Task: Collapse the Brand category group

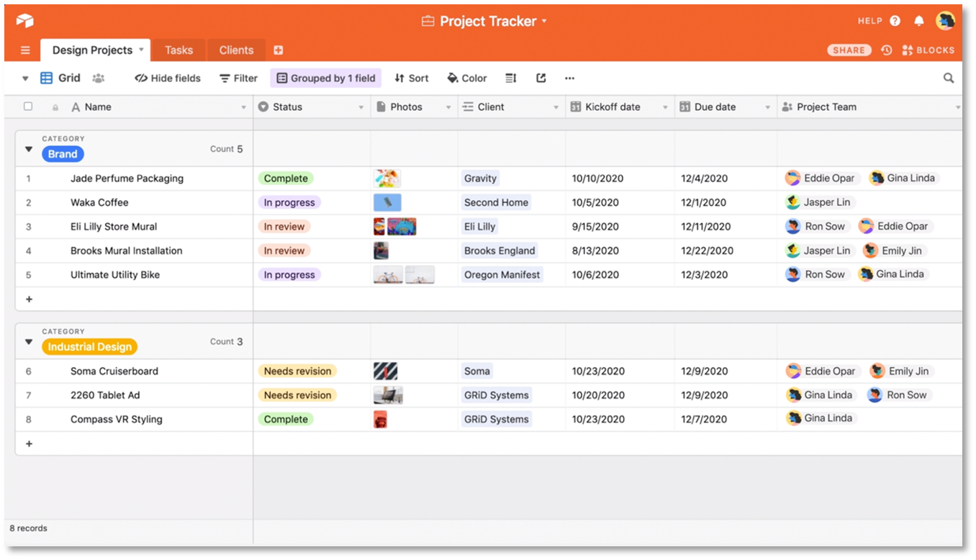Action: [x=28, y=149]
